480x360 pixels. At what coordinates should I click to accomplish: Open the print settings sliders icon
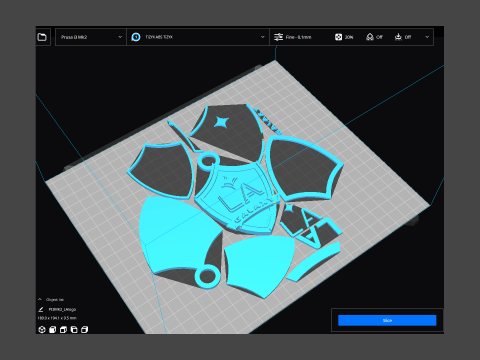pyautogui.click(x=278, y=37)
